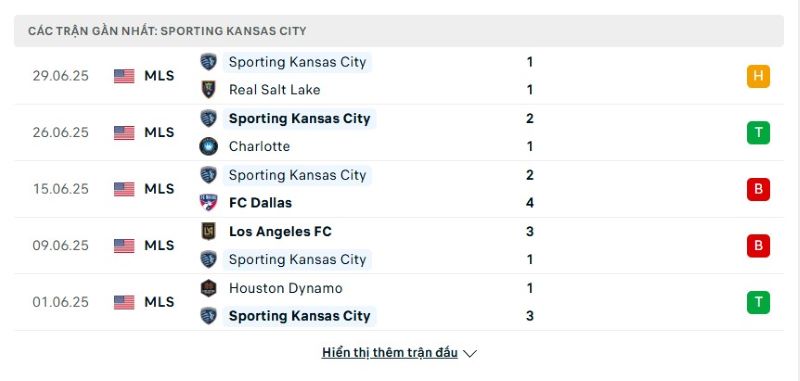
Task: Click the orange H draw badge
Action: click(758, 76)
